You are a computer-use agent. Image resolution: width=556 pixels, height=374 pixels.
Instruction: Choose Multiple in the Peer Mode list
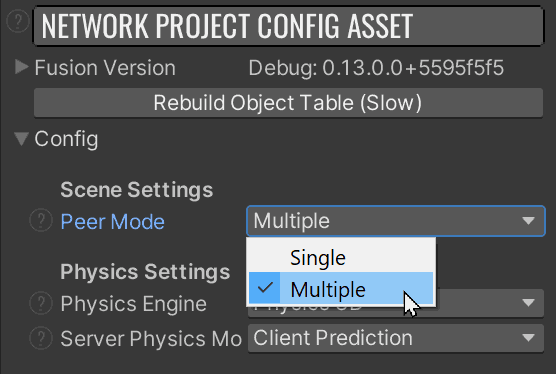click(341, 289)
